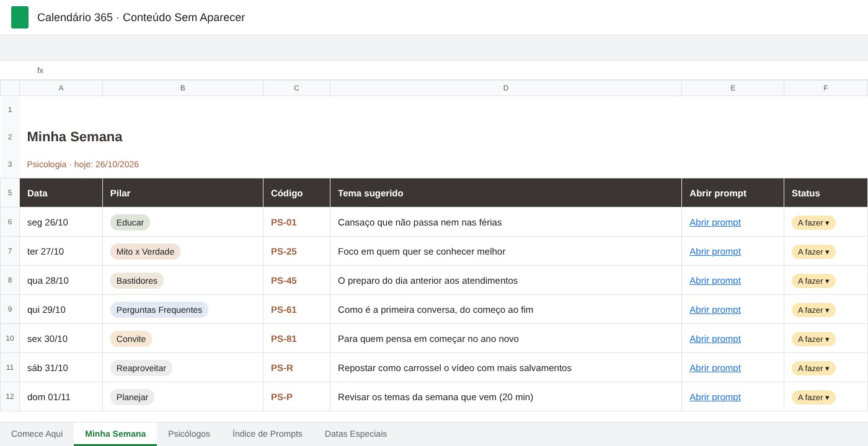Expand the status dropdown for qua 28/10

pos(813,281)
